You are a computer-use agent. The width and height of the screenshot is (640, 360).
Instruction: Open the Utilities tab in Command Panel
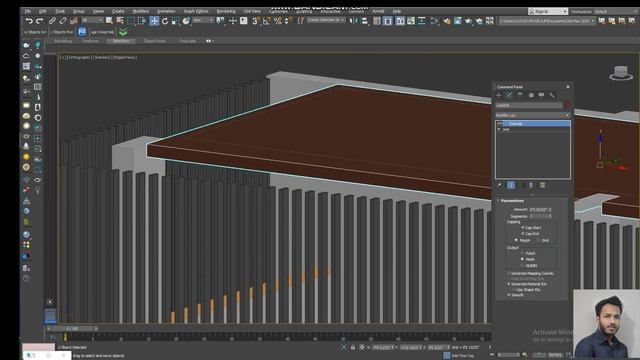click(552, 95)
